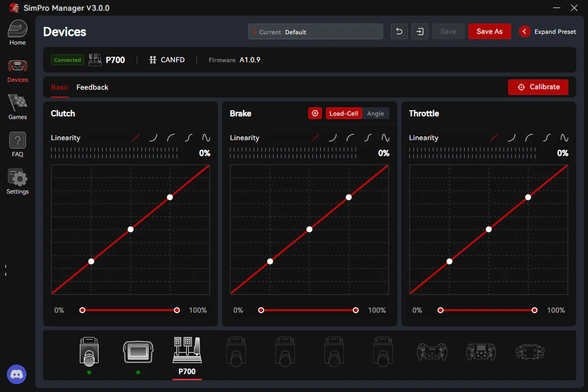Viewport: 588px width, 392px height.
Task: Select the P700 pedals device thumbnail
Action: (x=187, y=350)
